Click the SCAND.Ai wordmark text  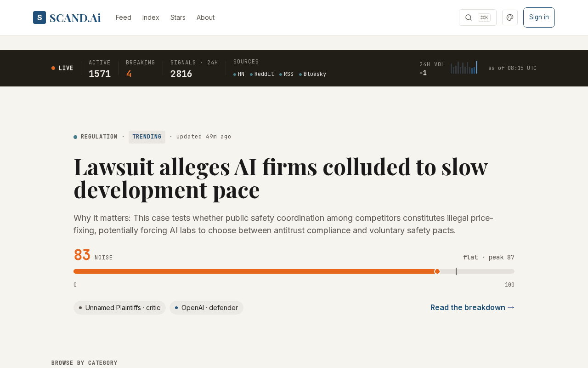pyautogui.click(x=75, y=17)
